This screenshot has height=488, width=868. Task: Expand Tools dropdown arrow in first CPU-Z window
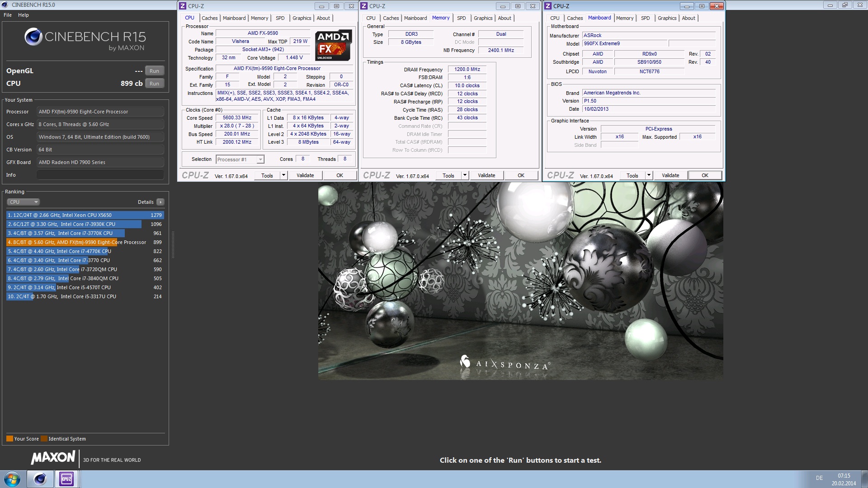click(284, 175)
